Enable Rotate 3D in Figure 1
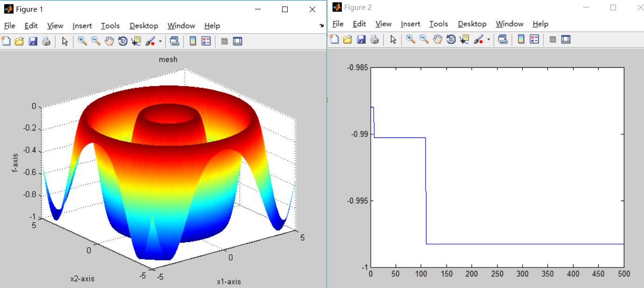This screenshot has width=644, height=288. tap(123, 41)
